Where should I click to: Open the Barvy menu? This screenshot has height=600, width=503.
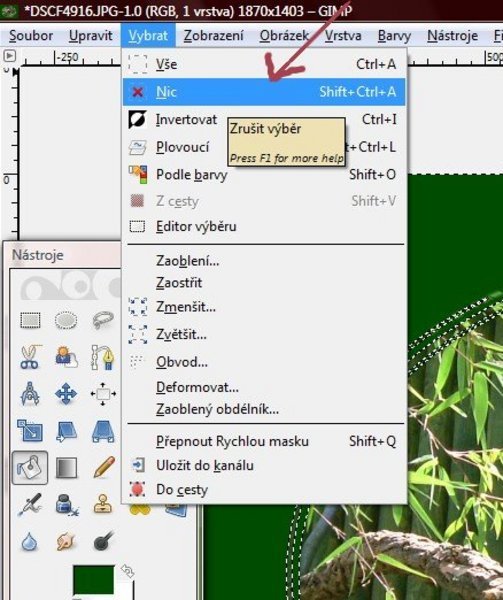(394, 36)
